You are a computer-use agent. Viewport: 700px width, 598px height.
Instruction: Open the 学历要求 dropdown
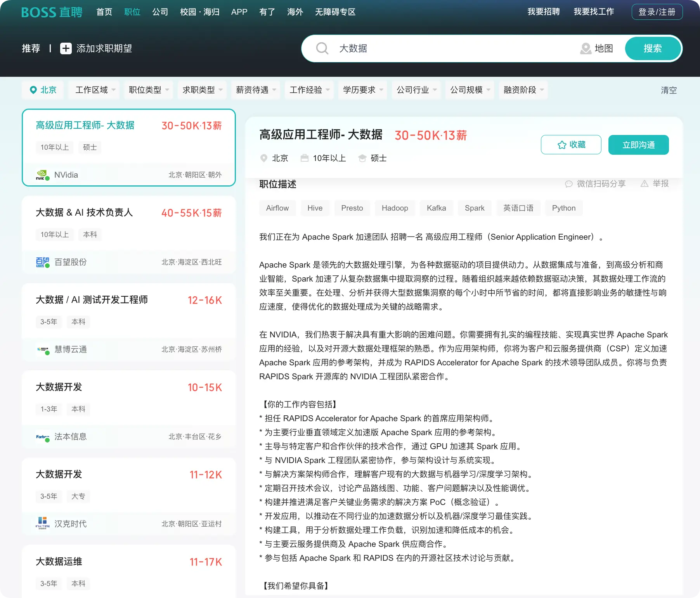[x=363, y=90]
